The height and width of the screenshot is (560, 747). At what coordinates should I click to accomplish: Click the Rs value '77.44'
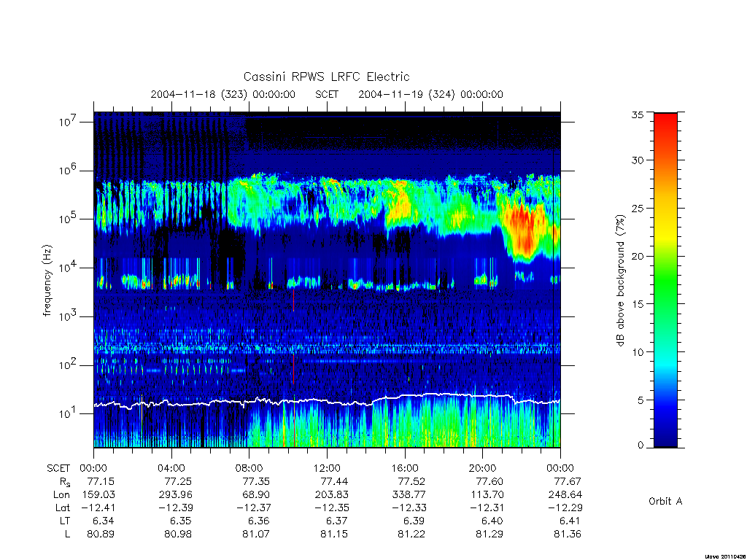click(334, 481)
